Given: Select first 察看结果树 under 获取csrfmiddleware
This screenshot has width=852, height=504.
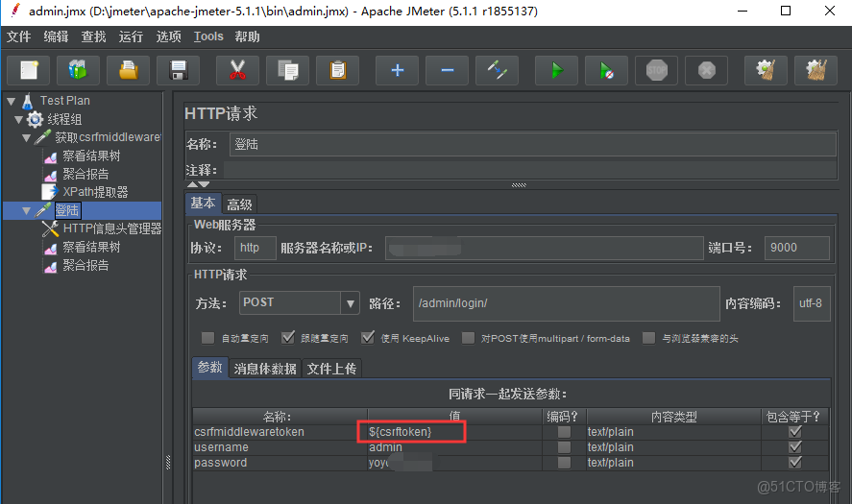Looking at the screenshot, I should (91, 156).
